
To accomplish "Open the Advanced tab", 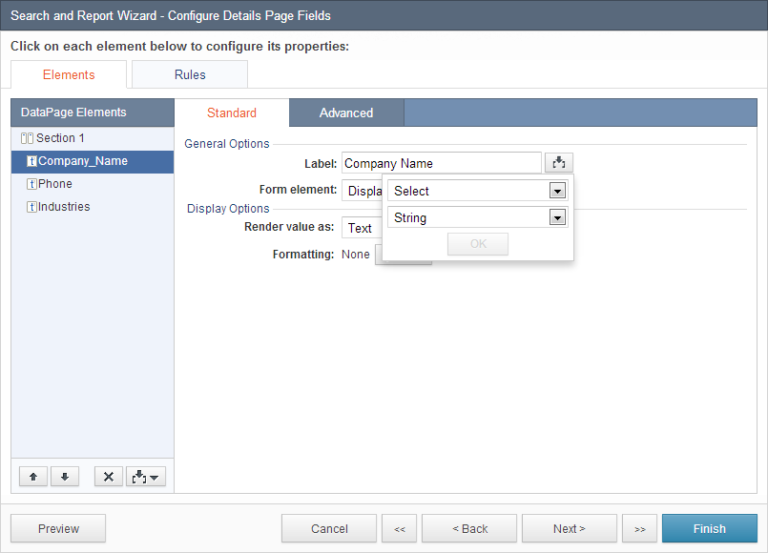I will click(346, 113).
